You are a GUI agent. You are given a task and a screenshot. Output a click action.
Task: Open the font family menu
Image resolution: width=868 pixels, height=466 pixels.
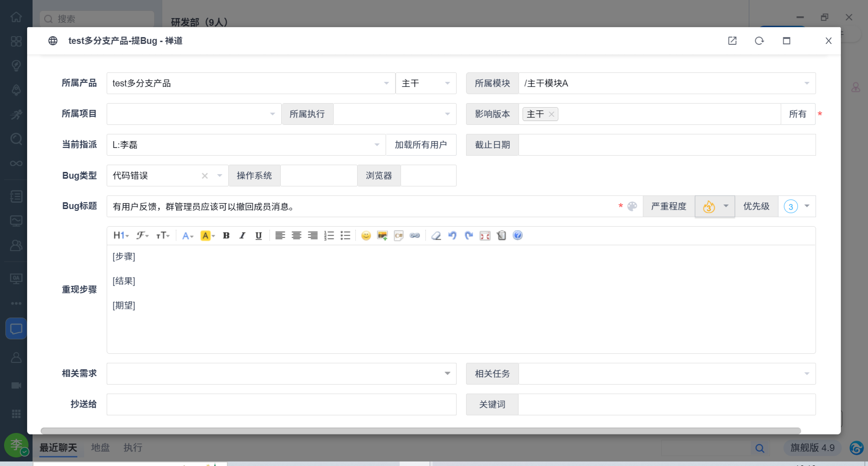[142, 235]
